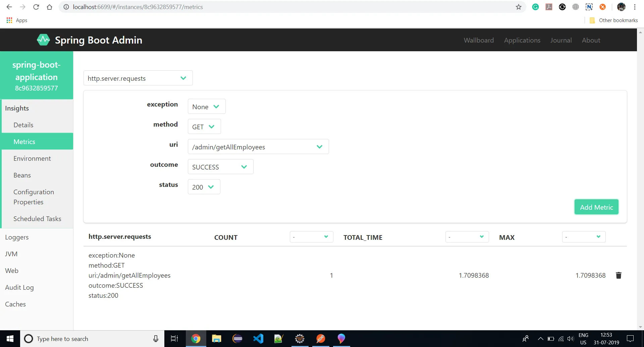Screen dimensions: 644x347
Task: Open the outcome dropdown showing SUCCESS
Action: (x=220, y=167)
